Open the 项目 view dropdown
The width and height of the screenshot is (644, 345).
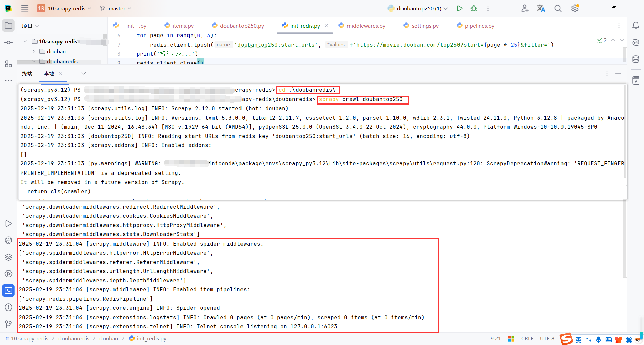click(30, 26)
